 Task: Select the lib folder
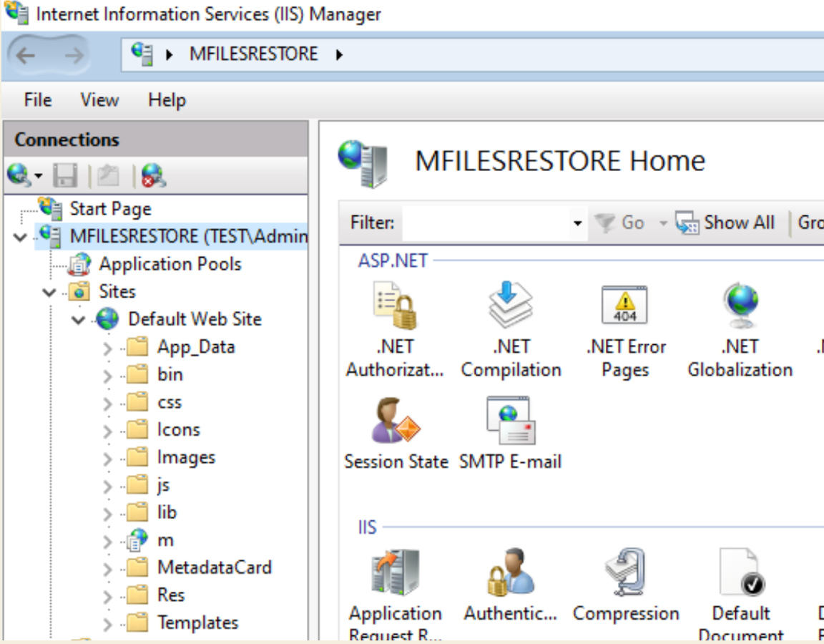[x=167, y=512]
